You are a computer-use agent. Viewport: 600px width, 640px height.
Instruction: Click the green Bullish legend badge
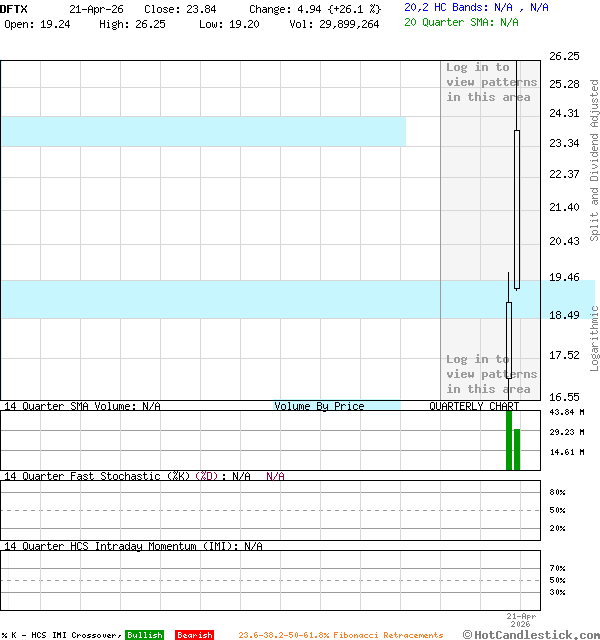[145, 635]
